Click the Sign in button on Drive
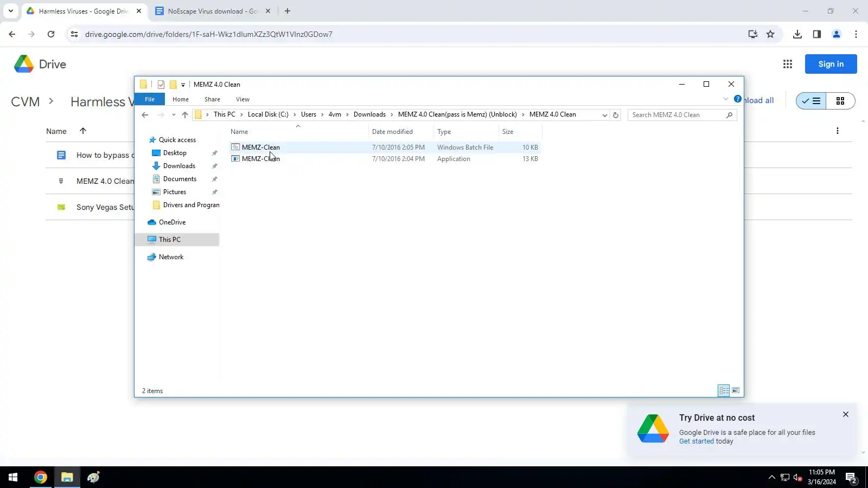This screenshot has height=488, width=868. [831, 64]
